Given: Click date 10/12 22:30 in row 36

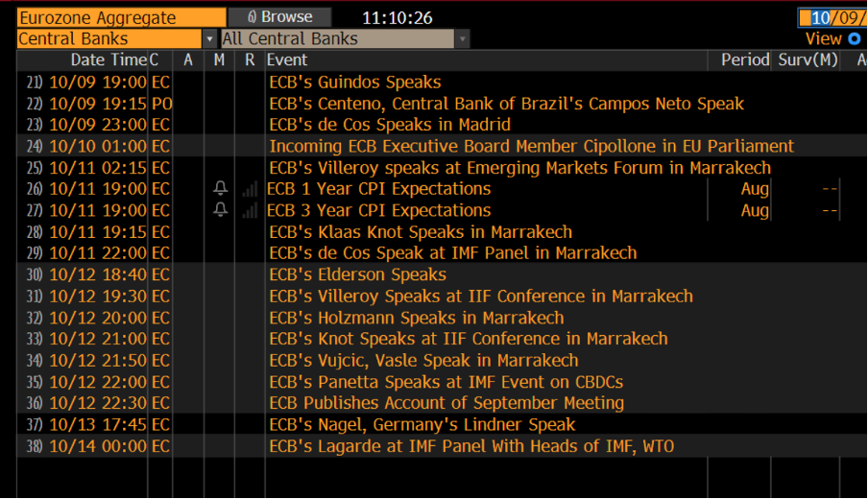Looking at the screenshot, I should point(98,403).
